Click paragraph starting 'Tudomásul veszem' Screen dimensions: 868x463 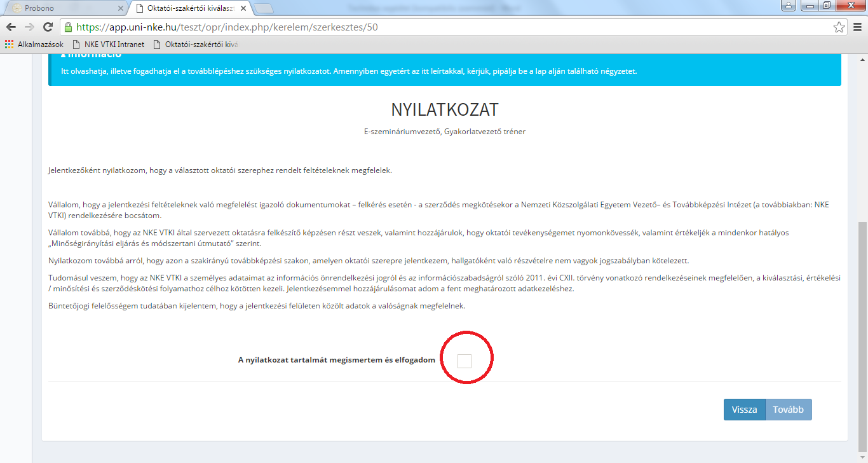[445, 284]
